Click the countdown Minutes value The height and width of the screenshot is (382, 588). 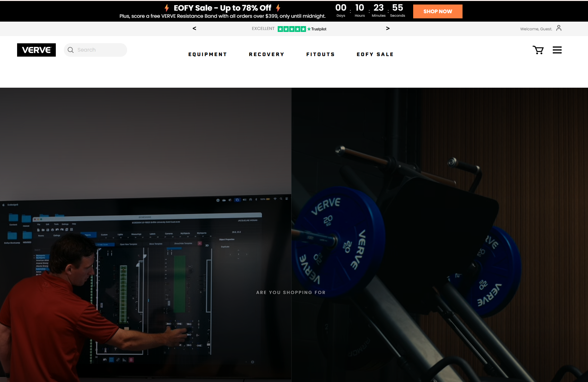click(379, 8)
